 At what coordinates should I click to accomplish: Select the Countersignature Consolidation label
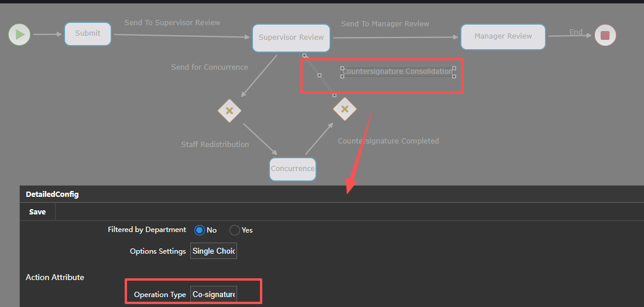398,71
